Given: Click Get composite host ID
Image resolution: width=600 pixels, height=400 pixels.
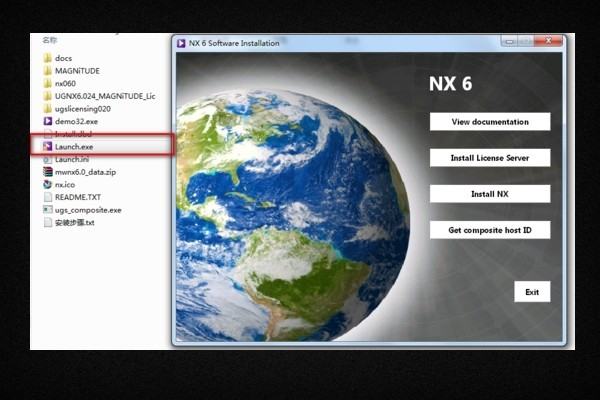Looking at the screenshot, I should click(x=490, y=230).
